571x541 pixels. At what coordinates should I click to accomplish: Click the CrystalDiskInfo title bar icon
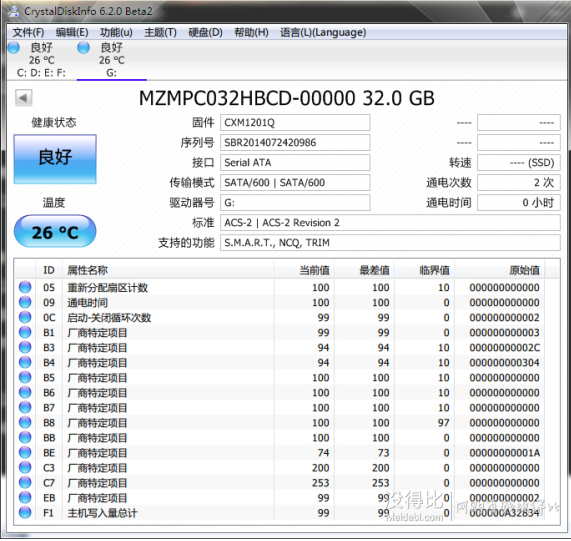14,11
